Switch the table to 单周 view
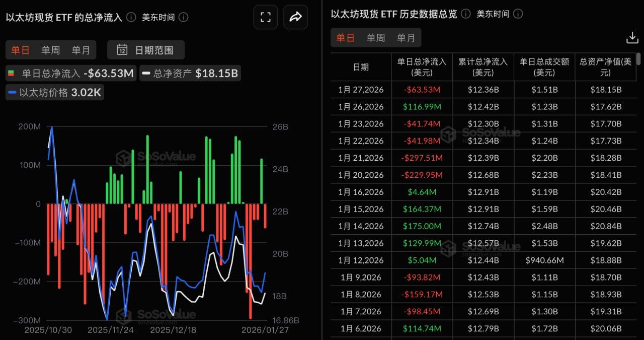Screen dimensions: 644x340 [x=375, y=38]
